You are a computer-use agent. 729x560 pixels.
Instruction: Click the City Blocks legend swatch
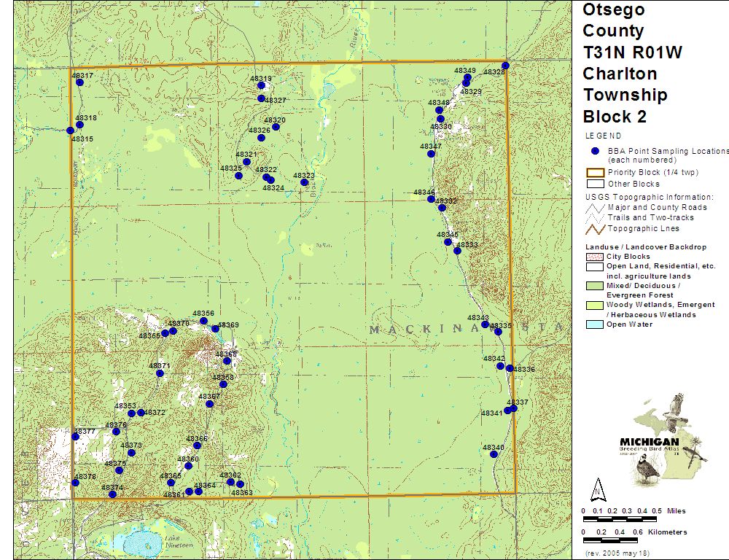tap(596, 257)
